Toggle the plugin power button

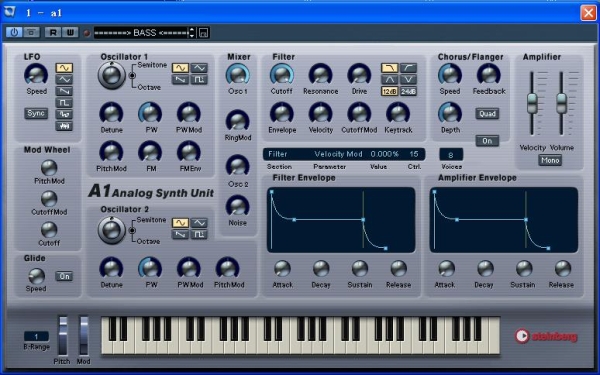[x=14, y=33]
